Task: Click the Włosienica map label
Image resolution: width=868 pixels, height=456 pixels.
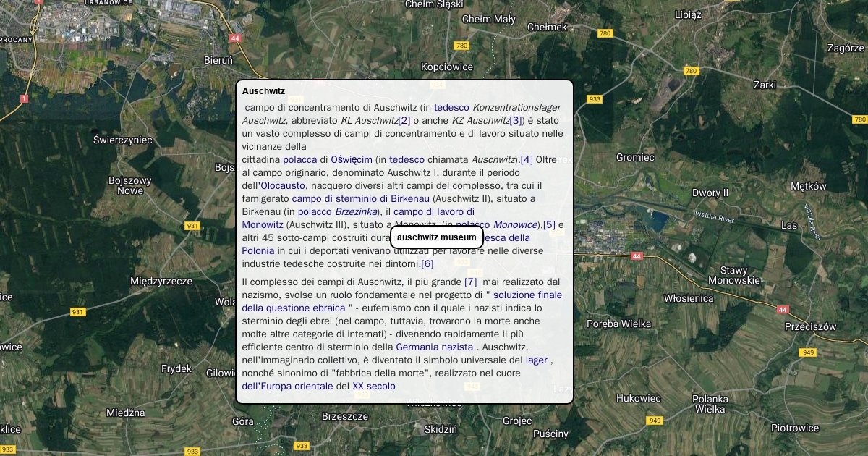Action: pos(689,298)
